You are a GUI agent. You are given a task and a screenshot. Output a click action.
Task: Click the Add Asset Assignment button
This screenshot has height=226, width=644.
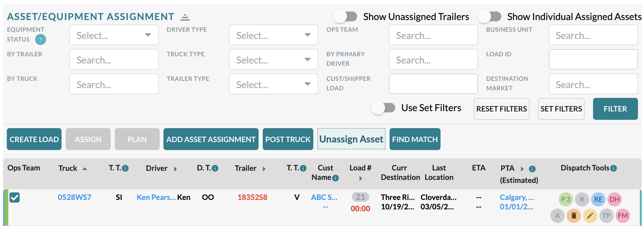[x=211, y=139]
